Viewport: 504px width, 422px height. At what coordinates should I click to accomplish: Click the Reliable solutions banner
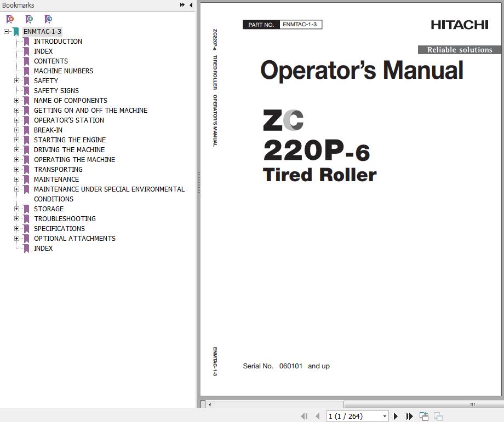coord(459,50)
